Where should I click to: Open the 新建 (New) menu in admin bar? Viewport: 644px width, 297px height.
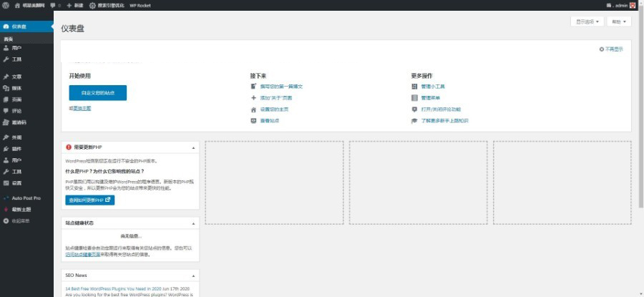tap(74, 5)
